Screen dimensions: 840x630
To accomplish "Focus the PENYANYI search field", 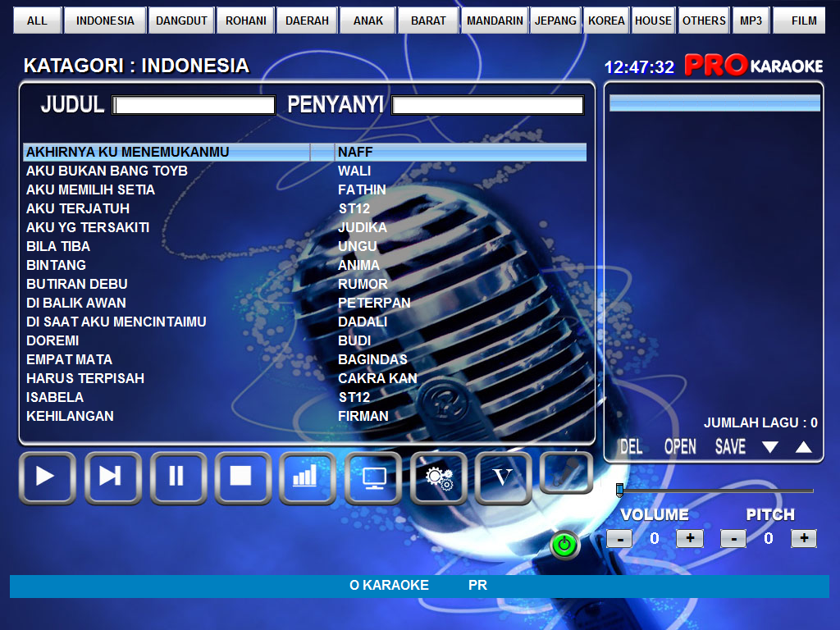I will 487,105.
